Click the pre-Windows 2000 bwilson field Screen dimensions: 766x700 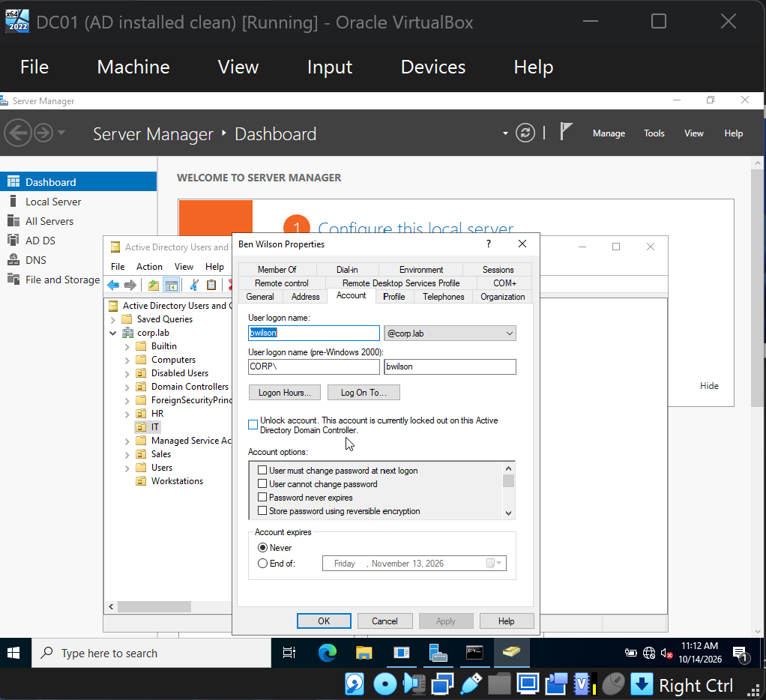450,366
